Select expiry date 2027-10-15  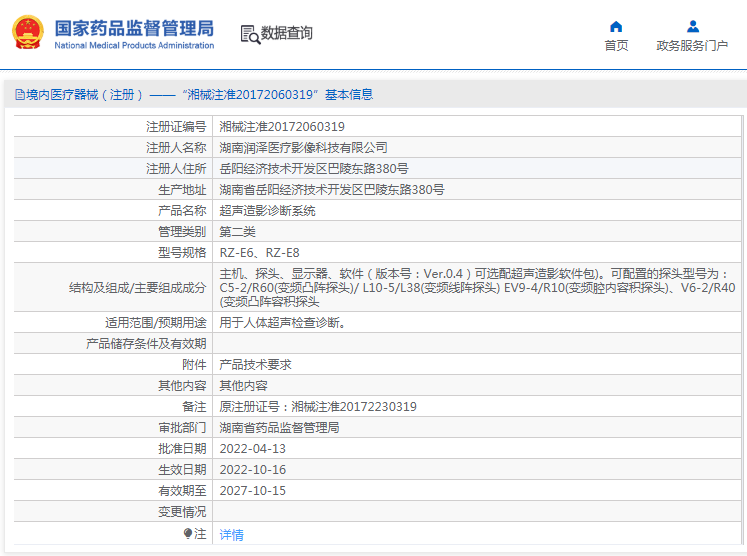tap(252, 491)
